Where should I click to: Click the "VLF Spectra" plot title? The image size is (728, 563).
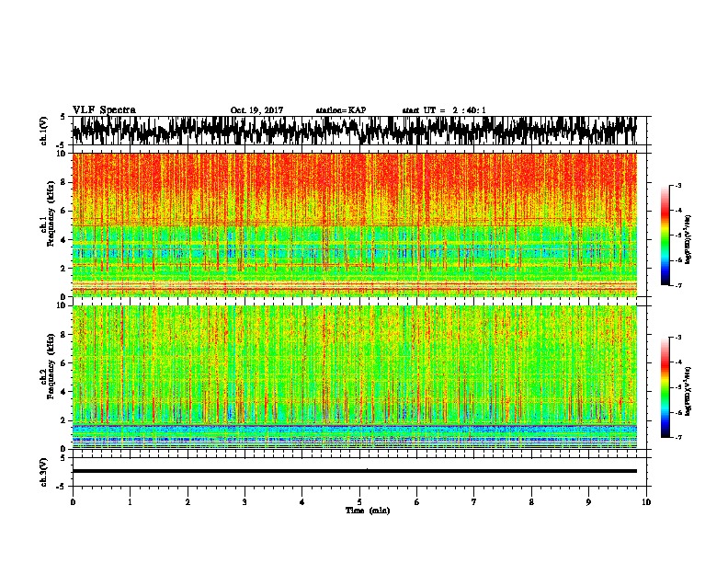tap(104, 110)
